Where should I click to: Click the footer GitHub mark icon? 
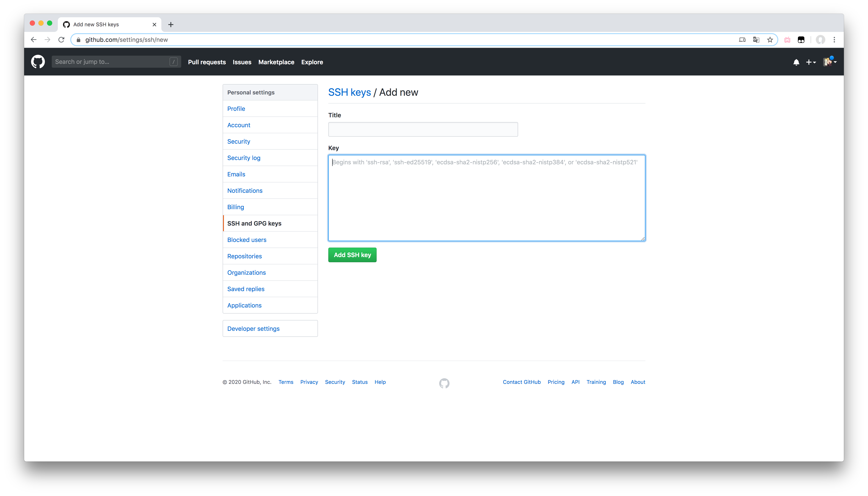[444, 383]
